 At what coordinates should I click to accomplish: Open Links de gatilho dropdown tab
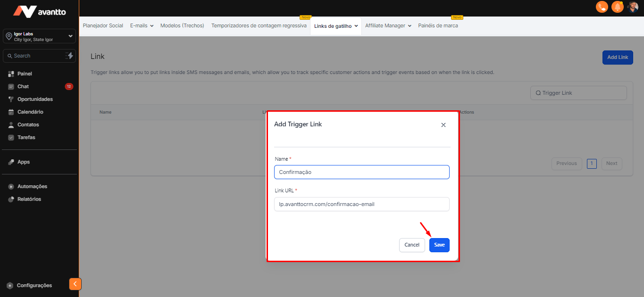pos(335,26)
